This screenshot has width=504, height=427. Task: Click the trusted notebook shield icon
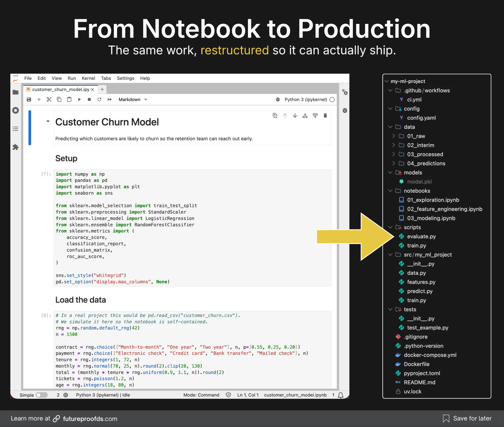tap(228, 395)
